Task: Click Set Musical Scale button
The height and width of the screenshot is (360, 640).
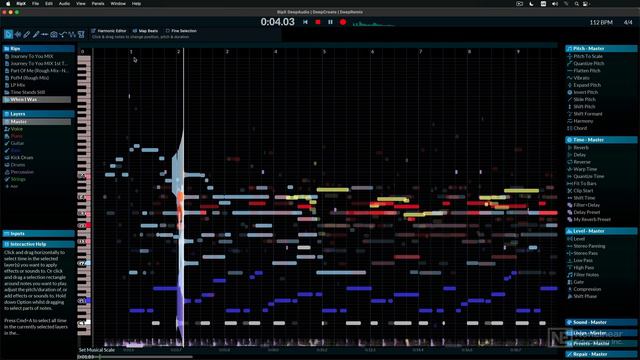Action: tap(97, 350)
